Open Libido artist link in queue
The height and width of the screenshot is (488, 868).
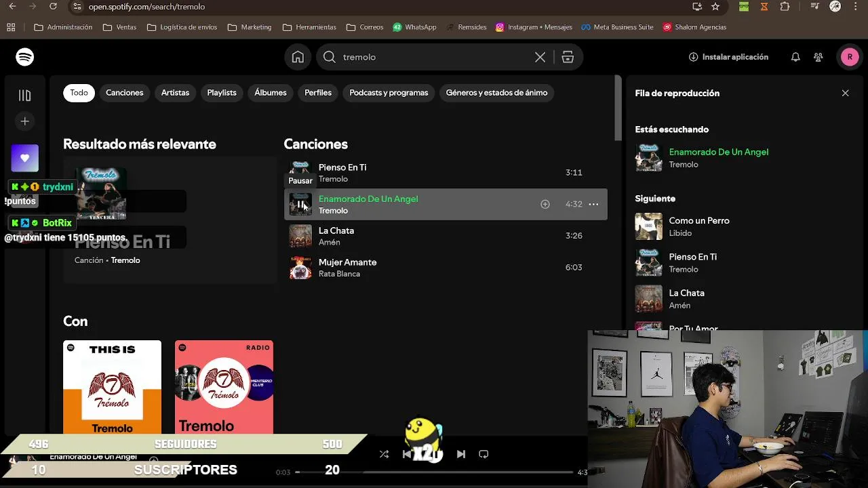680,233
